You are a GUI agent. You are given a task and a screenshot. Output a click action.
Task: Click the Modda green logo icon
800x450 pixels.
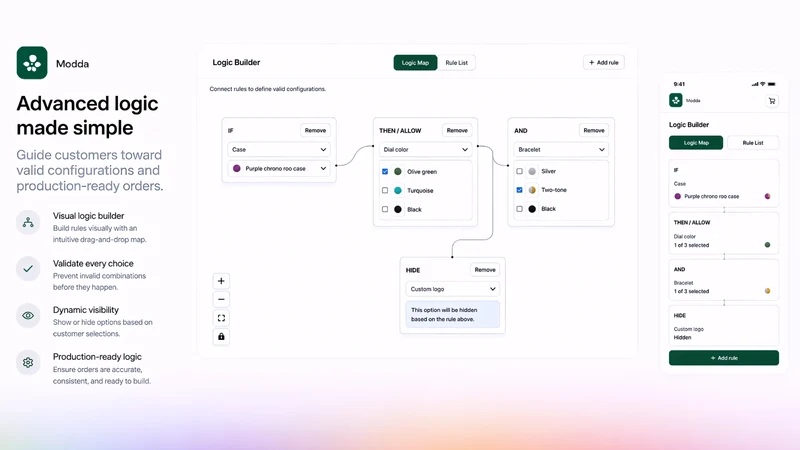[x=32, y=63]
